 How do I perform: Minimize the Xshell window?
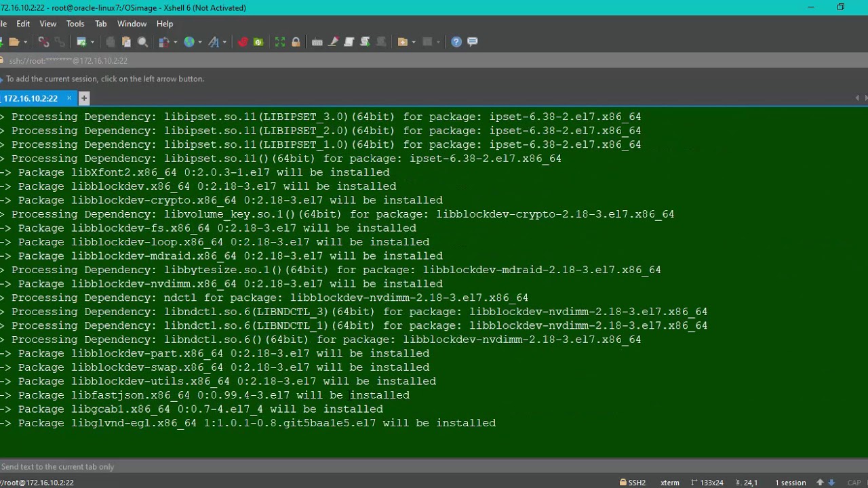[x=810, y=7]
